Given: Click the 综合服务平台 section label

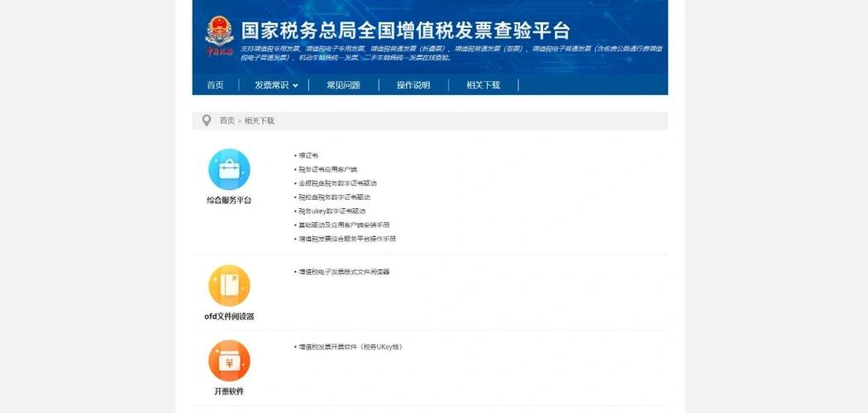Looking at the screenshot, I should tap(229, 201).
